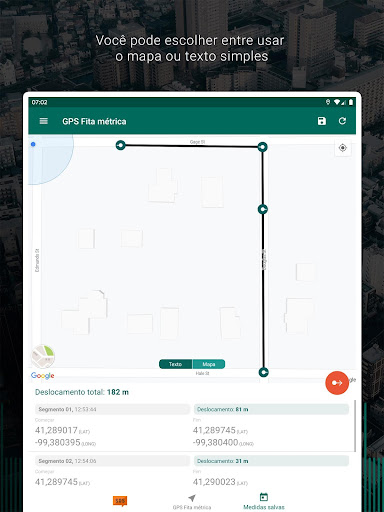Select the Segmento 01 header row

point(112,409)
